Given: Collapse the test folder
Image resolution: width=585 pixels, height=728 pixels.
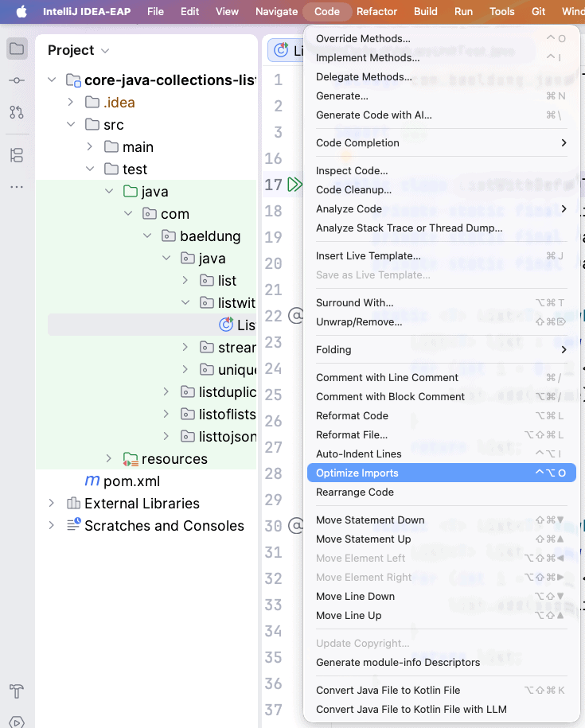Looking at the screenshot, I should tap(90, 169).
